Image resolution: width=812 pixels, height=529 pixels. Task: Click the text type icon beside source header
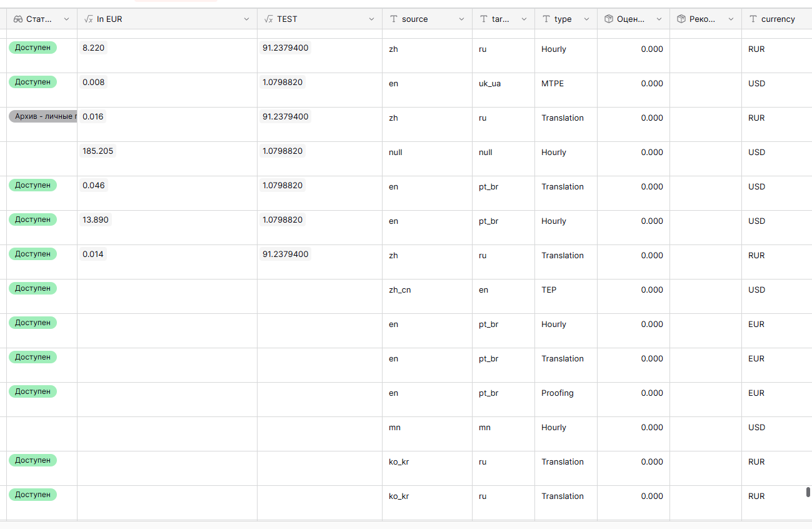click(394, 19)
